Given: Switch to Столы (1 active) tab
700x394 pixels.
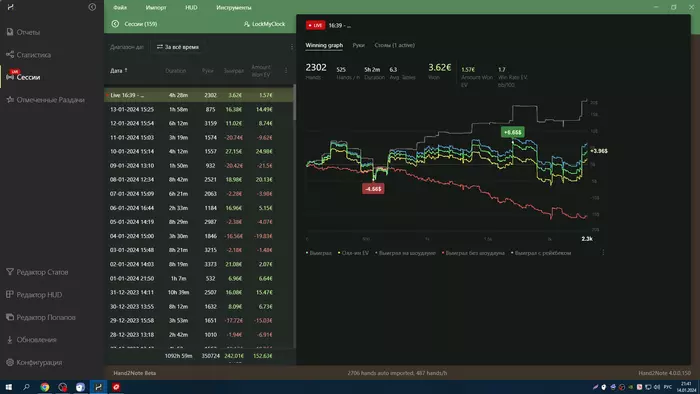Looking at the screenshot, I should 395,45.
